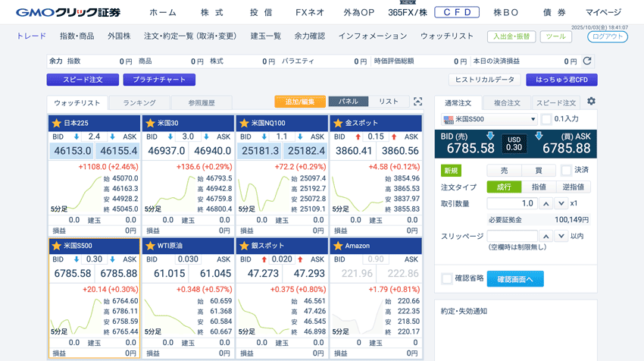Check the 確認省略 checkbox
The image size is (644, 361).
pyautogui.click(x=447, y=279)
